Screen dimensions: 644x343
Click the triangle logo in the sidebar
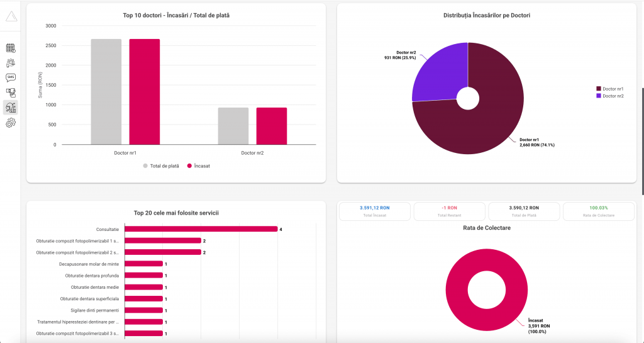[x=11, y=16]
